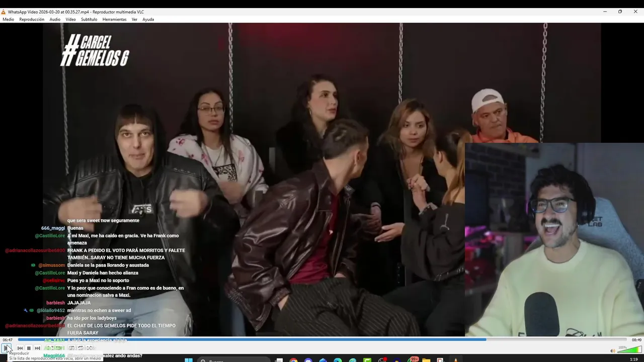Click chat message 'Pues yo a Maxi no lo soporto'

tap(98, 281)
